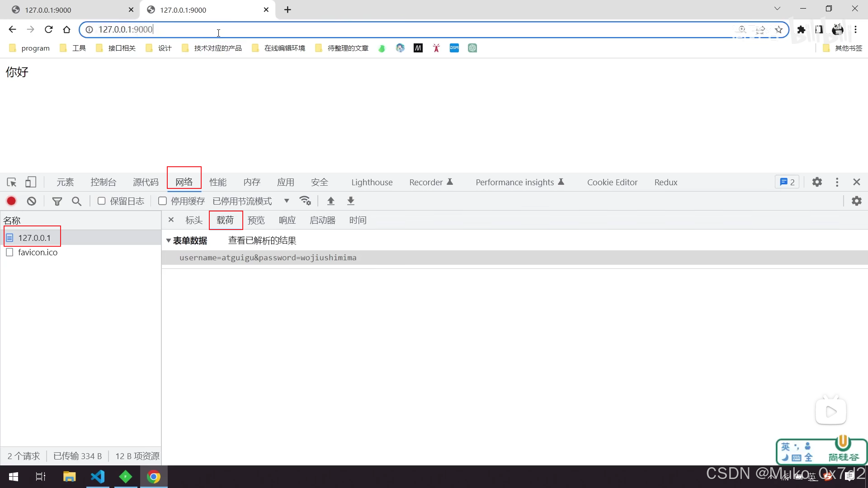Open the Cookie Editor tab
The width and height of the screenshot is (868, 488).
click(x=612, y=182)
